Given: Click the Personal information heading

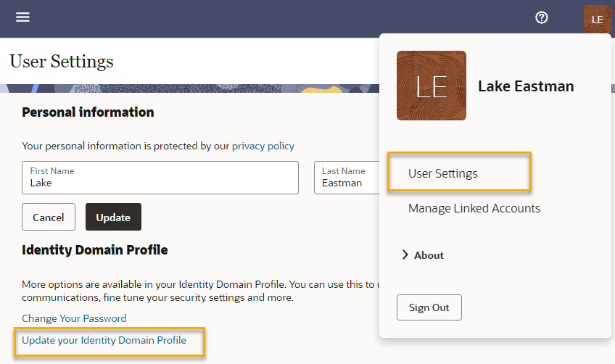Looking at the screenshot, I should point(88,112).
